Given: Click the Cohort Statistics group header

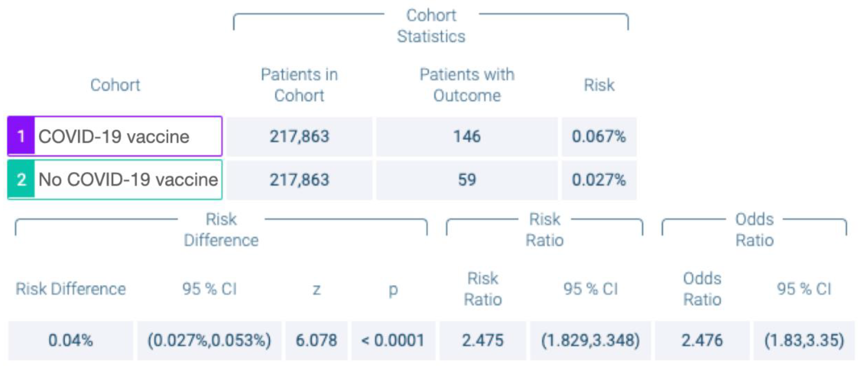Looking at the screenshot, I should (x=431, y=26).
